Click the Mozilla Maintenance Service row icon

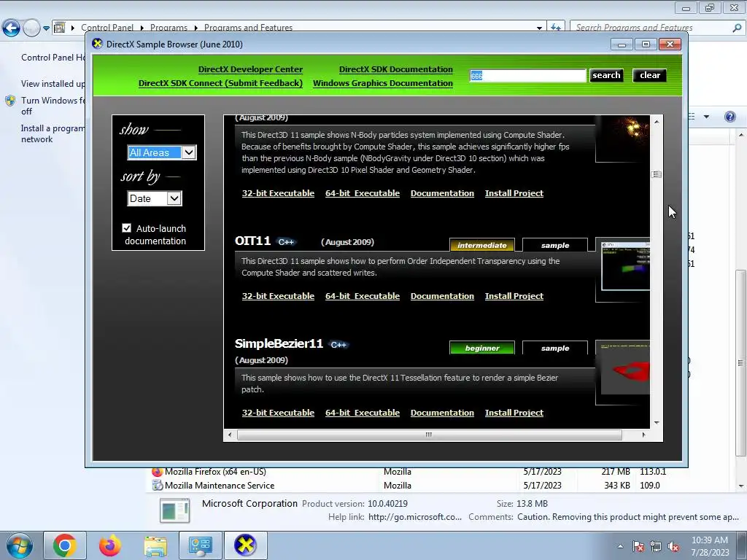(x=157, y=485)
